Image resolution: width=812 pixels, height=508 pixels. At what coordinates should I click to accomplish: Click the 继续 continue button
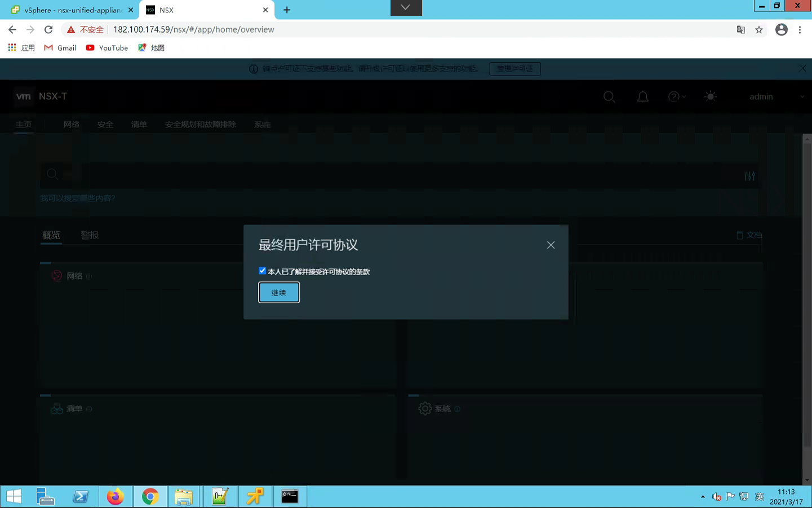[x=279, y=293]
